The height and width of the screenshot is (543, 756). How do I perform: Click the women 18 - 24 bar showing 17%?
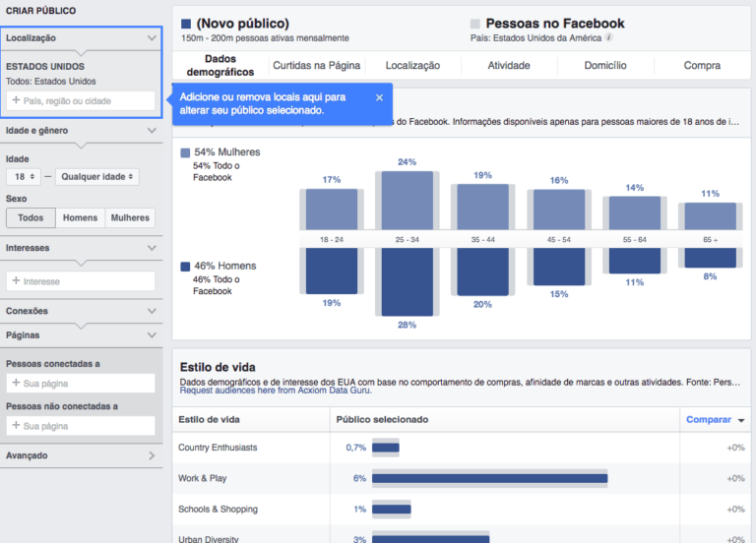point(332,210)
